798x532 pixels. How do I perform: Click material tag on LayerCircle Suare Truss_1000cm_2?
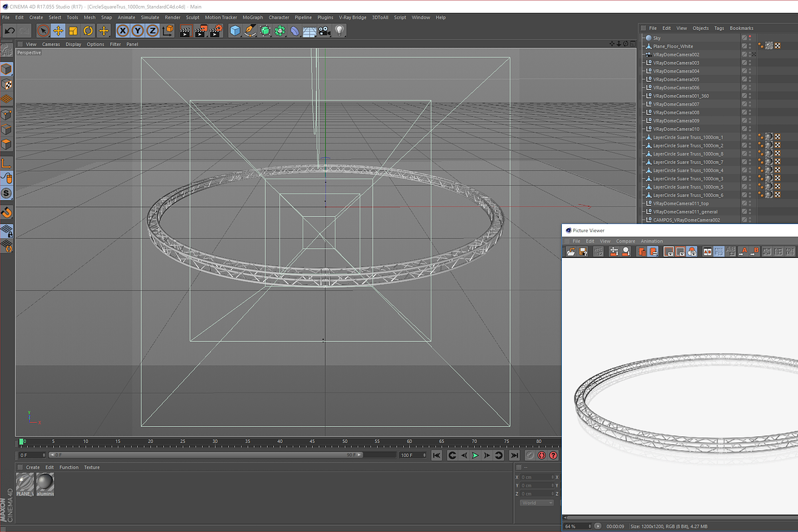coord(769,146)
